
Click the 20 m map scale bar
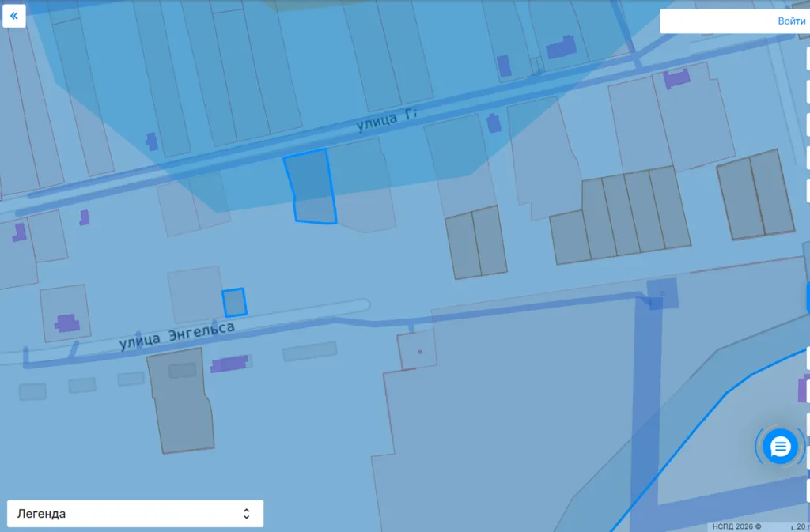point(801,526)
